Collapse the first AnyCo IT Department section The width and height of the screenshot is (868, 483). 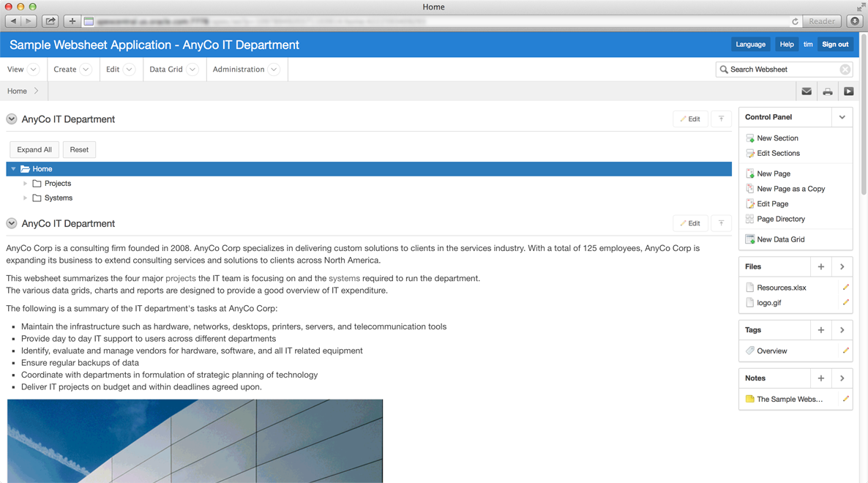point(12,119)
